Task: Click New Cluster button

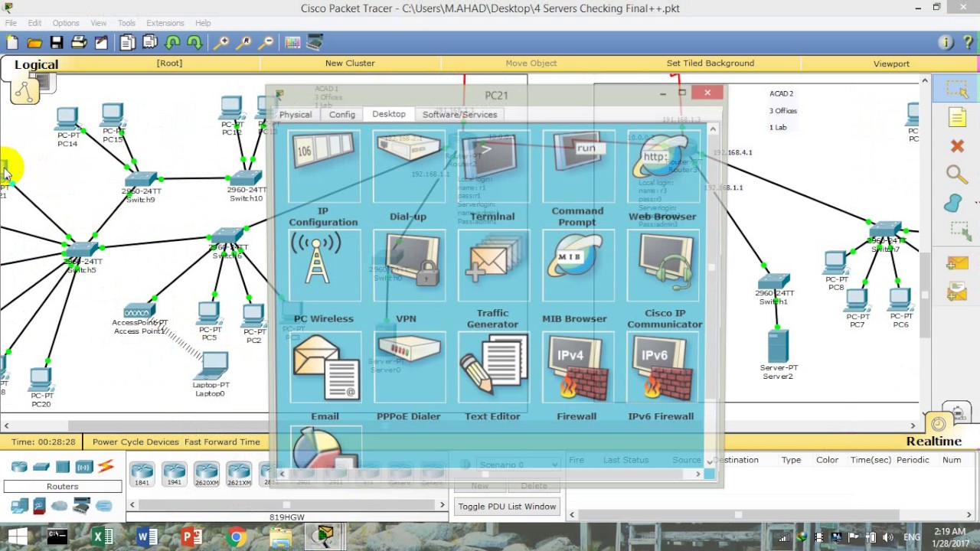Action: (350, 64)
